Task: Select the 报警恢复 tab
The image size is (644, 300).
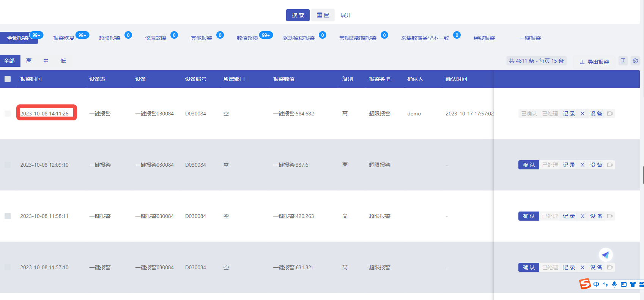Action: coord(64,38)
